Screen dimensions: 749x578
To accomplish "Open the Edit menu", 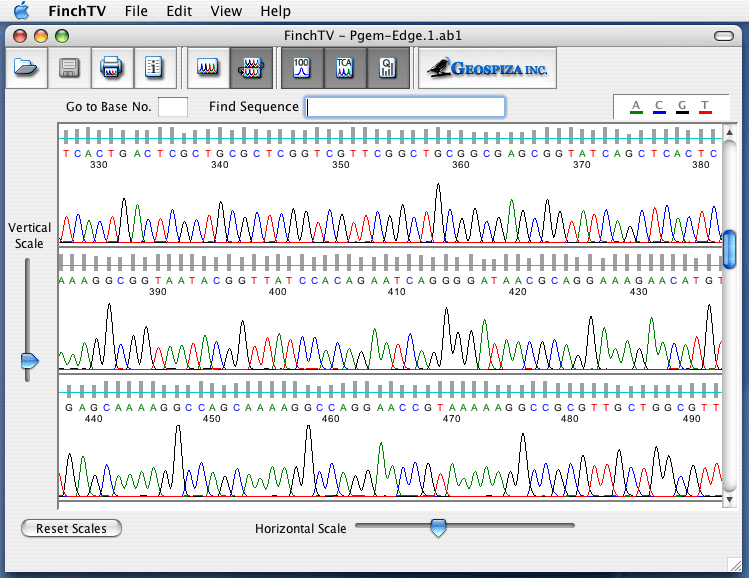I will tap(179, 11).
